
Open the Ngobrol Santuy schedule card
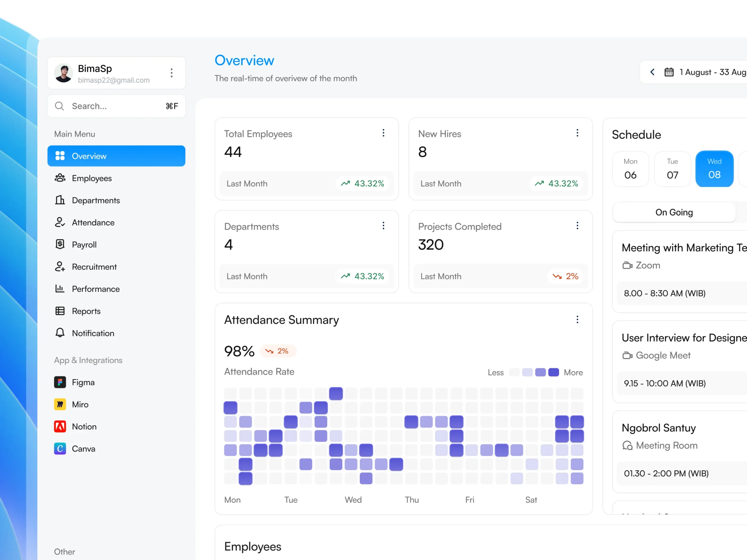(680, 452)
